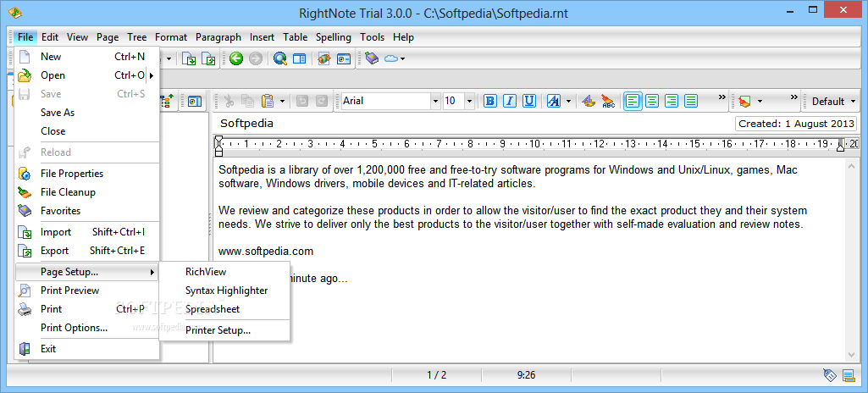The width and height of the screenshot is (868, 393).
Task: Open the highlighter brush dropdown arrow
Action: (760, 102)
